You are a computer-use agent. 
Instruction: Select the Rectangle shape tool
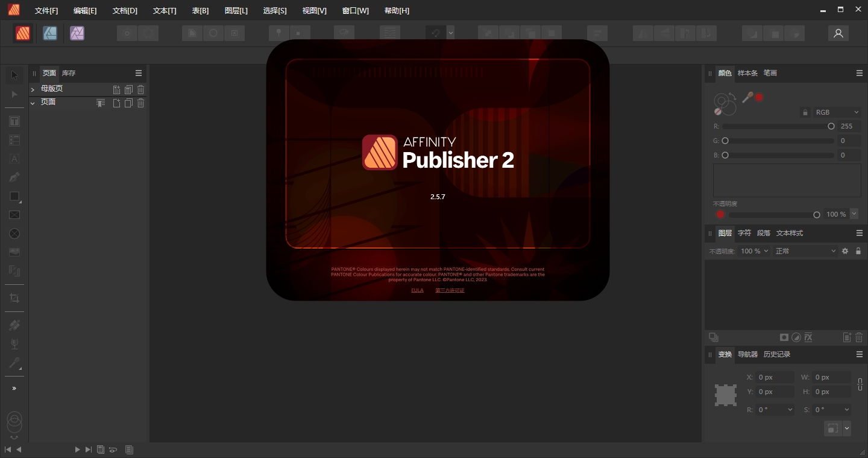click(x=14, y=196)
